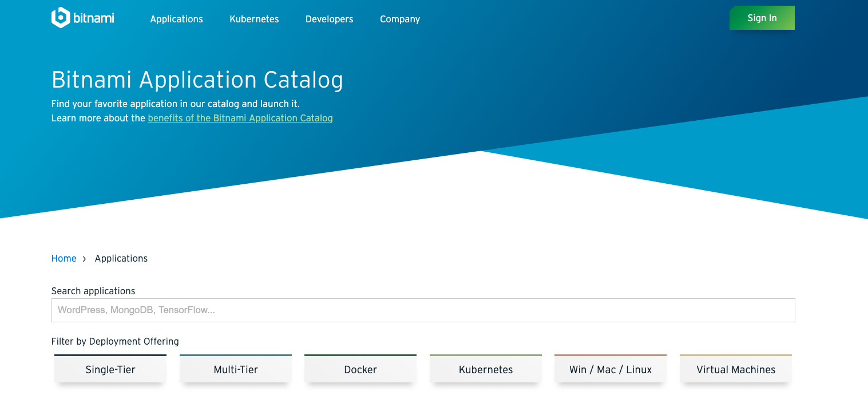Go to Home via the breadcrumb

[64, 258]
